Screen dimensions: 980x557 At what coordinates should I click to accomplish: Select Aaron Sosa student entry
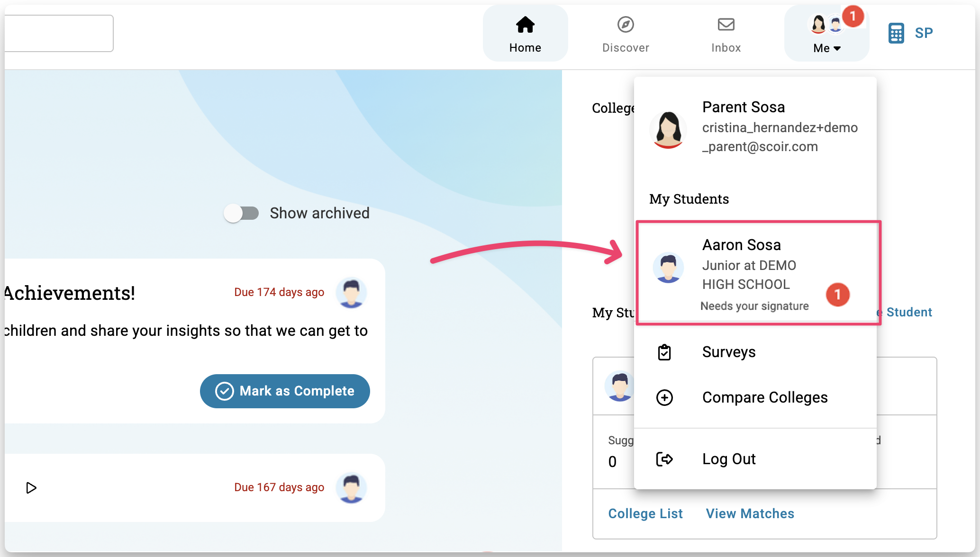(x=757, y=273)
